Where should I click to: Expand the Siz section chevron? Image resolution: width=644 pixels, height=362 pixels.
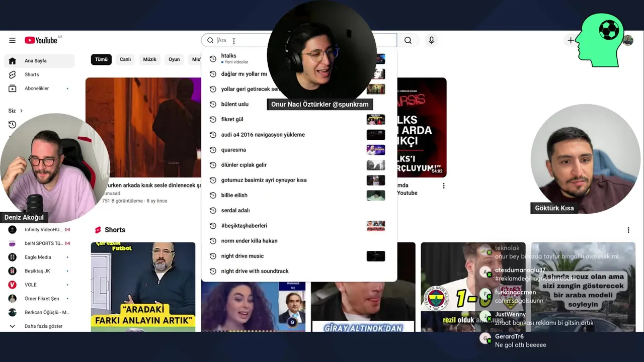coord(21,111)
